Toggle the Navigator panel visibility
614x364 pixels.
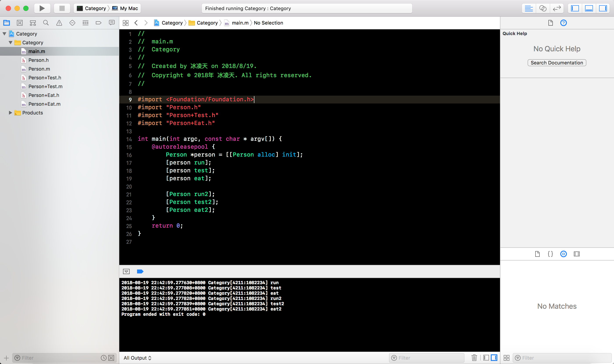click(x=575, y=8)
